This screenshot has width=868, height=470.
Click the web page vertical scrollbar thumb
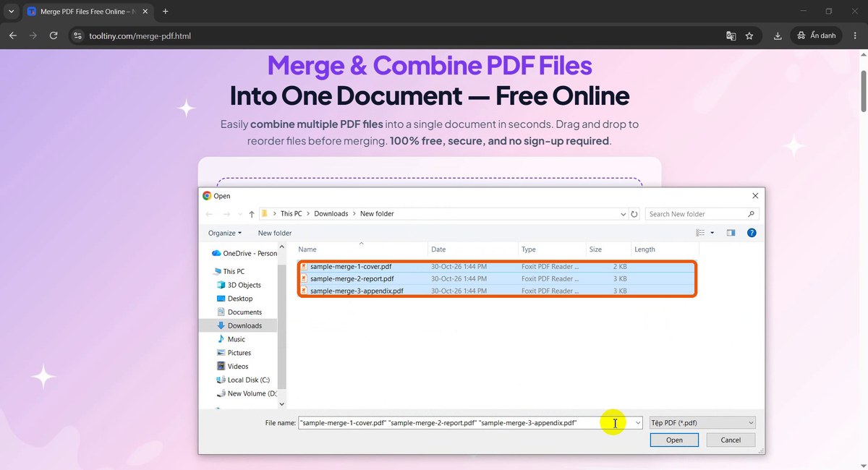click(863, 91)
